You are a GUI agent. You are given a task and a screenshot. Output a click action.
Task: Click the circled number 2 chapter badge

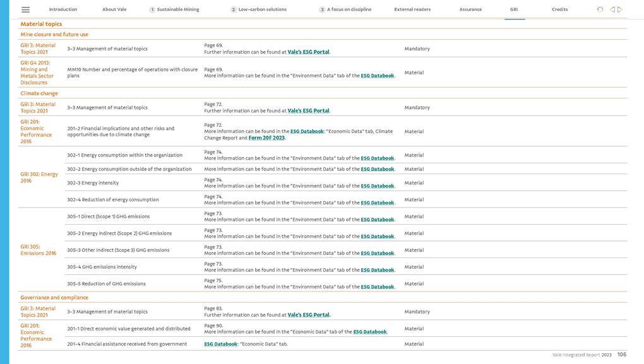(234, 9)
